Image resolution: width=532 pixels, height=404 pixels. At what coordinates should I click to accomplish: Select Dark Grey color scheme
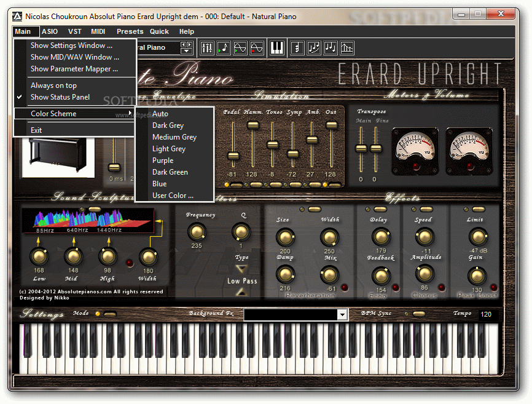[x=174, y=125]
